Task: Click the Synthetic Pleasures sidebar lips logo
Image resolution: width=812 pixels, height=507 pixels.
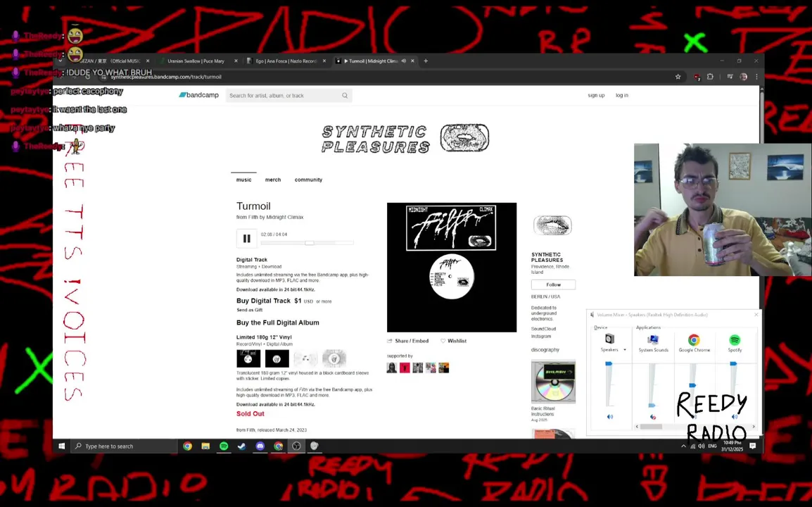Action: (x=552, y=225)
